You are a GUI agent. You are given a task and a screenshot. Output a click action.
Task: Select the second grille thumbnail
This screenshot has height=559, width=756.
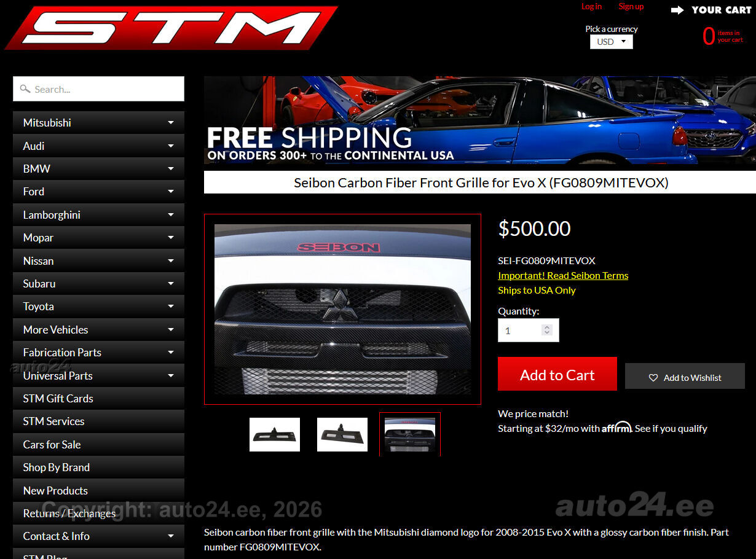tap(342, 434)
